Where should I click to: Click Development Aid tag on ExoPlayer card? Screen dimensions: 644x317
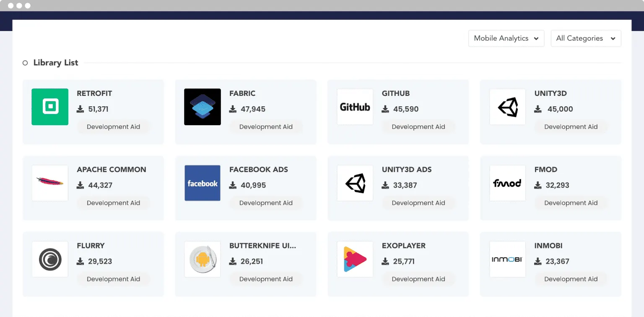[x=418, y=279]
